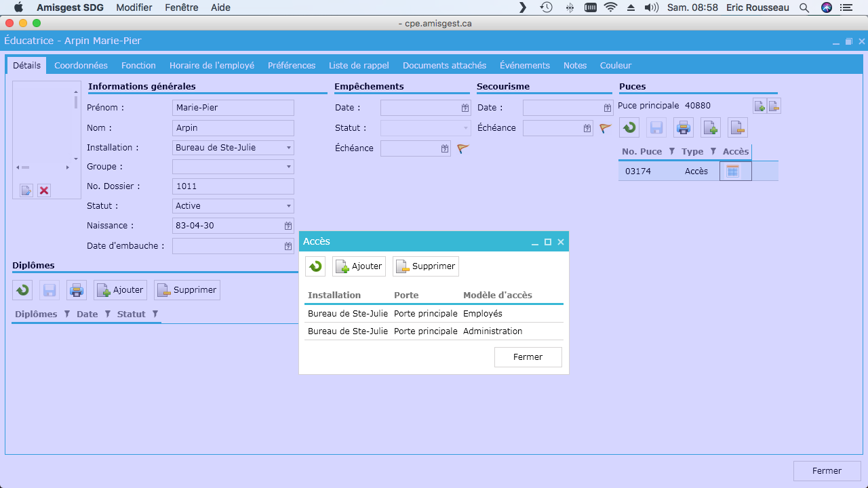Open calendar for Secourisme Date
The height and width of the screenshot is (488, 868).
[608, 108]
